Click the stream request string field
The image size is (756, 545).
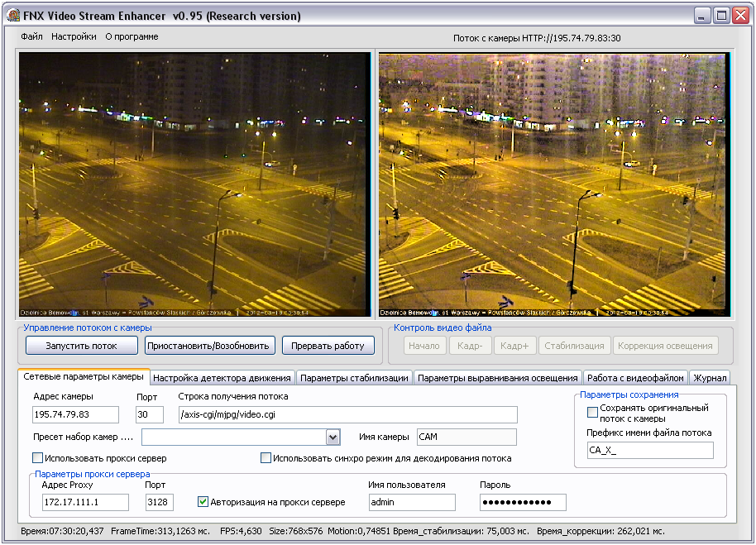pyautogui.click(x=347, y=414)
